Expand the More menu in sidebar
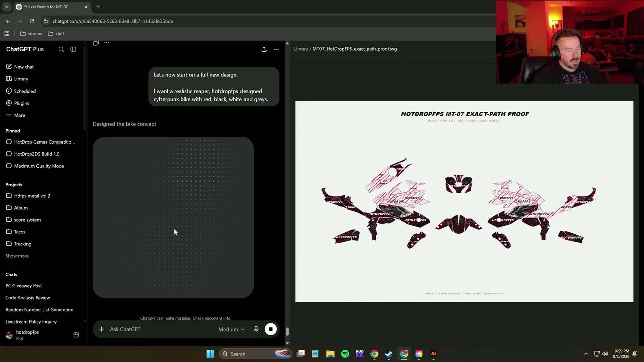644x362 pixels. click(15, 115)
